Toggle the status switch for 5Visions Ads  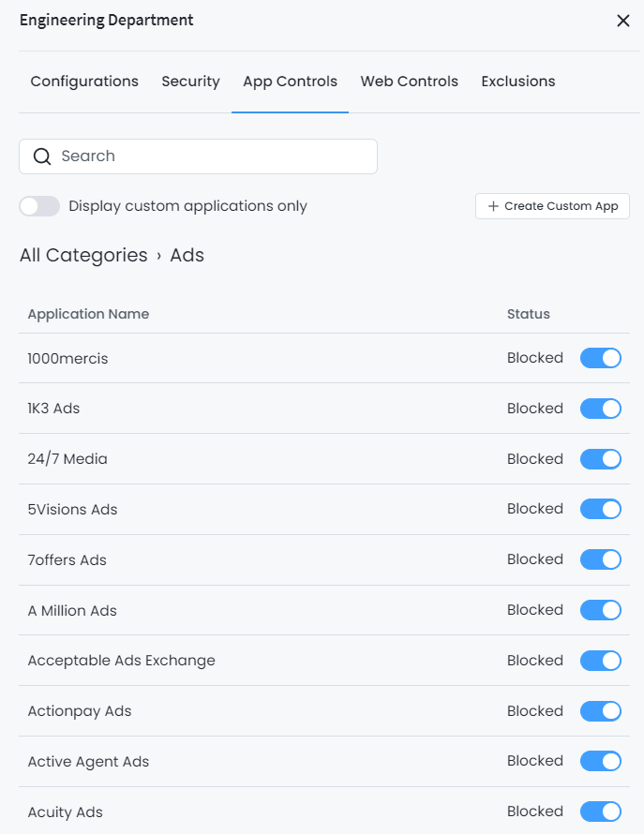pos(601,509)
